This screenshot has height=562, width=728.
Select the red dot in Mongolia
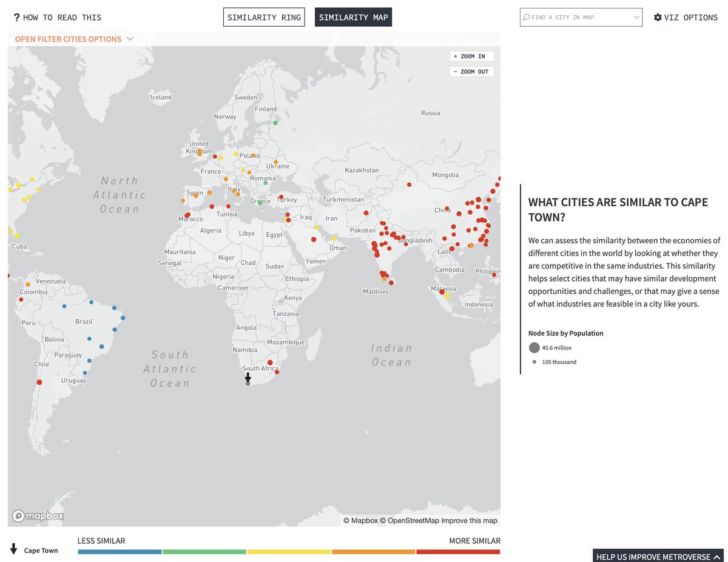tap(409, 185)
